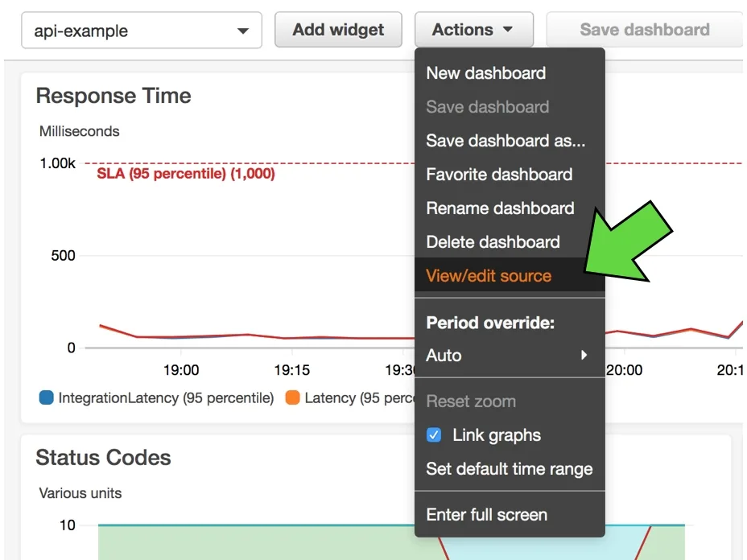The image size is (747, 560).
Task: Click the Save dashboard button
Action: pos(643,29)
